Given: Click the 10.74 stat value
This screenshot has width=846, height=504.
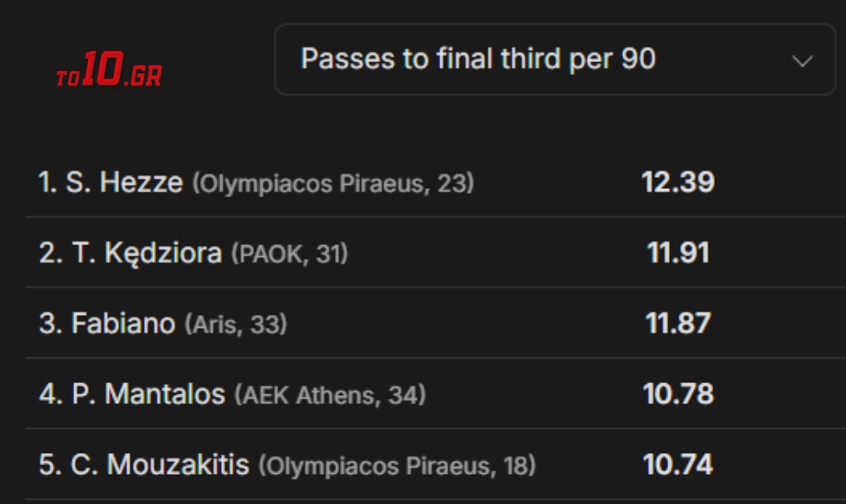Looking at the screenshot, I should coord(678,466).
